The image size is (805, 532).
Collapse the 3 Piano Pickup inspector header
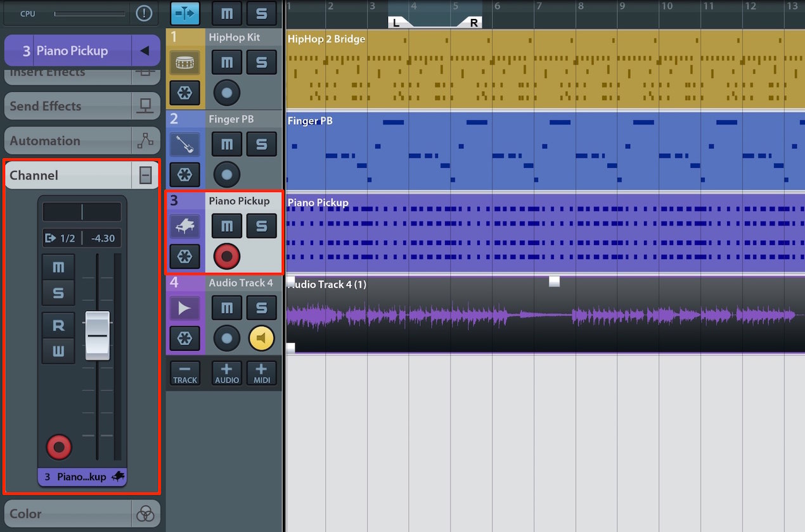click(145, 51)
